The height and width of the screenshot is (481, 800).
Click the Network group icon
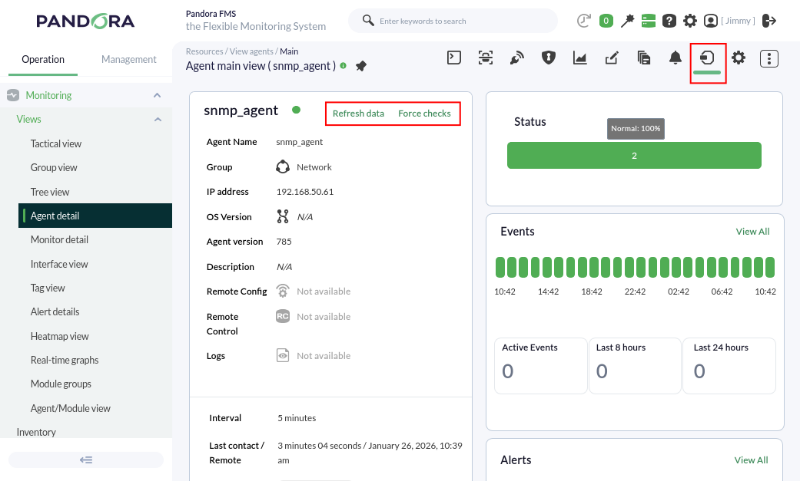point(283,167)
